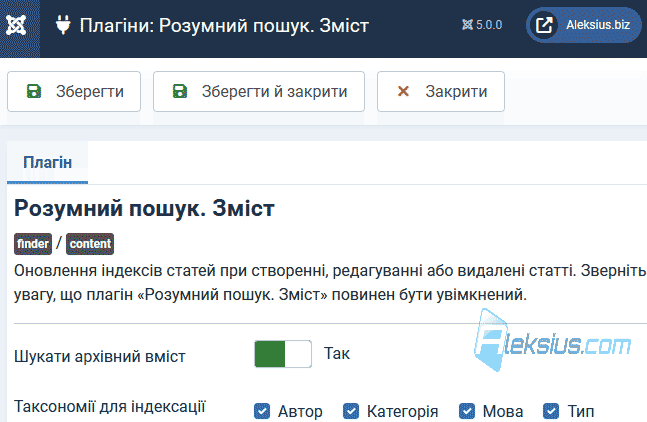Click the finder badge

33,244
